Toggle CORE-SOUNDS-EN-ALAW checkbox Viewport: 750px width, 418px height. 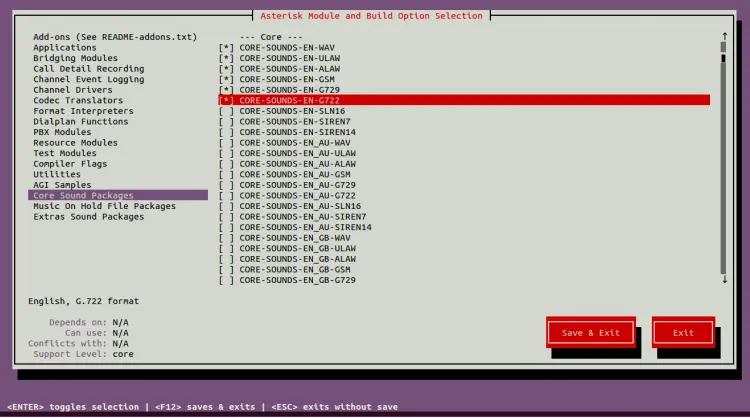click(226, 68)
